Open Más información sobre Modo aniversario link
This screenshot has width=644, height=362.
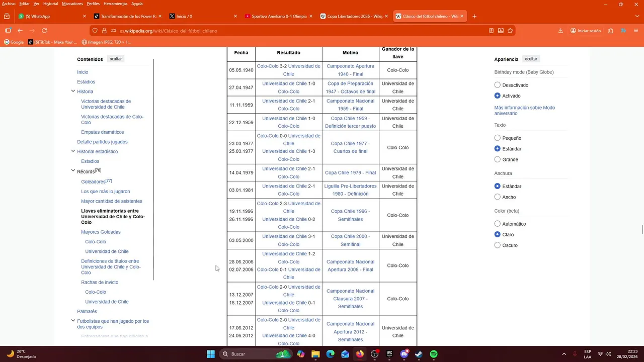coord(525,111)
